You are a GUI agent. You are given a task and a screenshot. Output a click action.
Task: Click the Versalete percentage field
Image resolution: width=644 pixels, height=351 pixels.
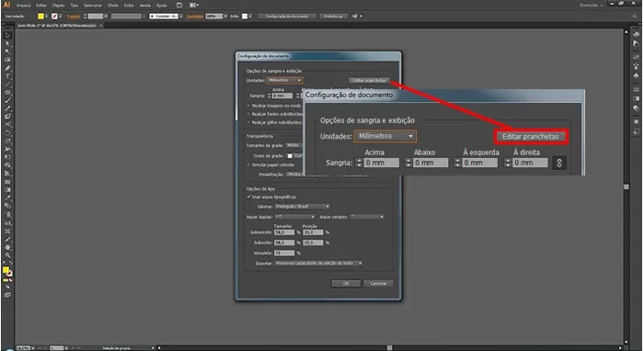click(284, 253)
